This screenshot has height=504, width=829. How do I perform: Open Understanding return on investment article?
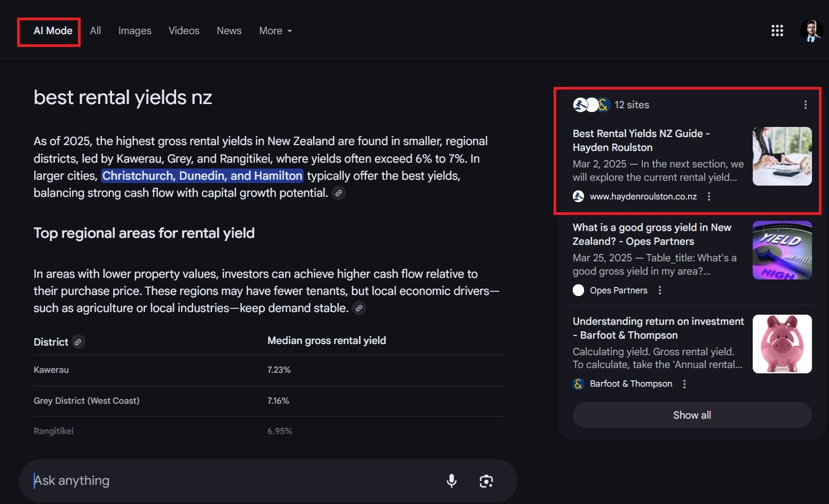(658, 328)
